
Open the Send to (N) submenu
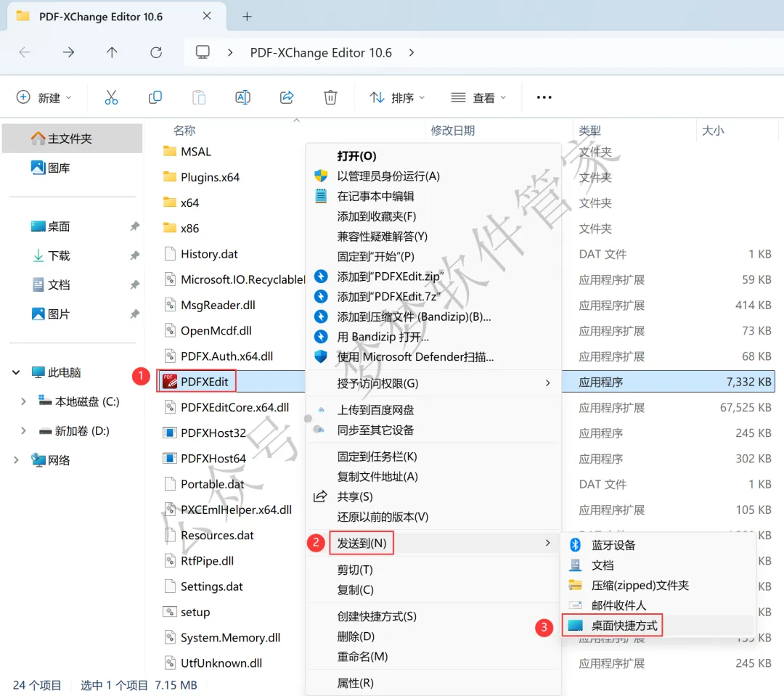(x=433, y=543)
